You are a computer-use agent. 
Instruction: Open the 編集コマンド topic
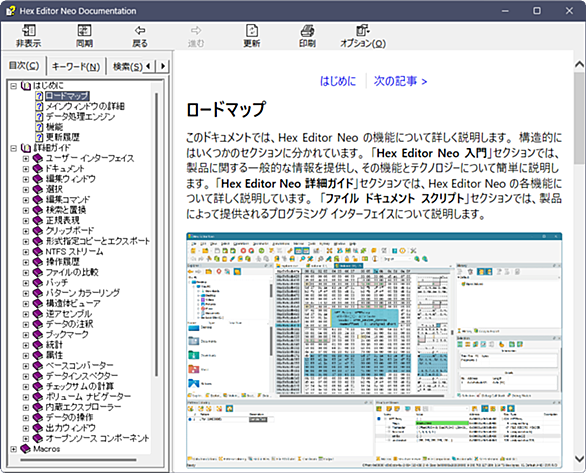pyautogui.click(x=68, y=200)
